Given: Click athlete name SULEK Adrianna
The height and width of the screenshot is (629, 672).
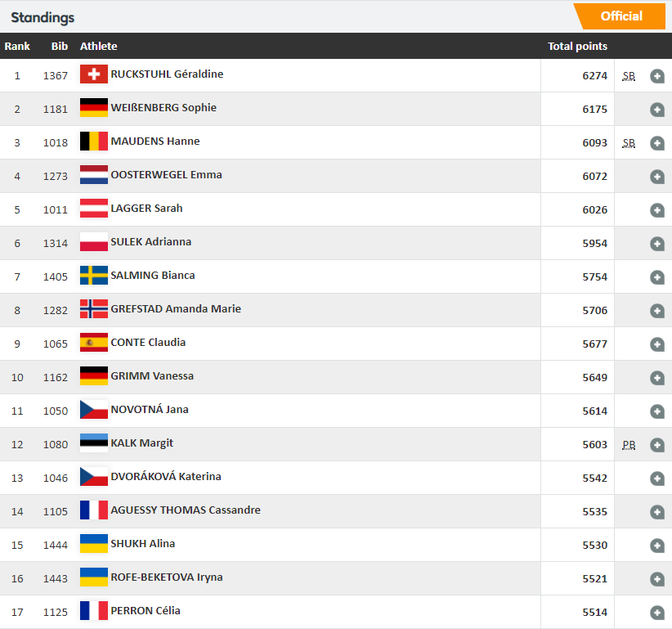Looking at the screenshot, I should (151, 242).
